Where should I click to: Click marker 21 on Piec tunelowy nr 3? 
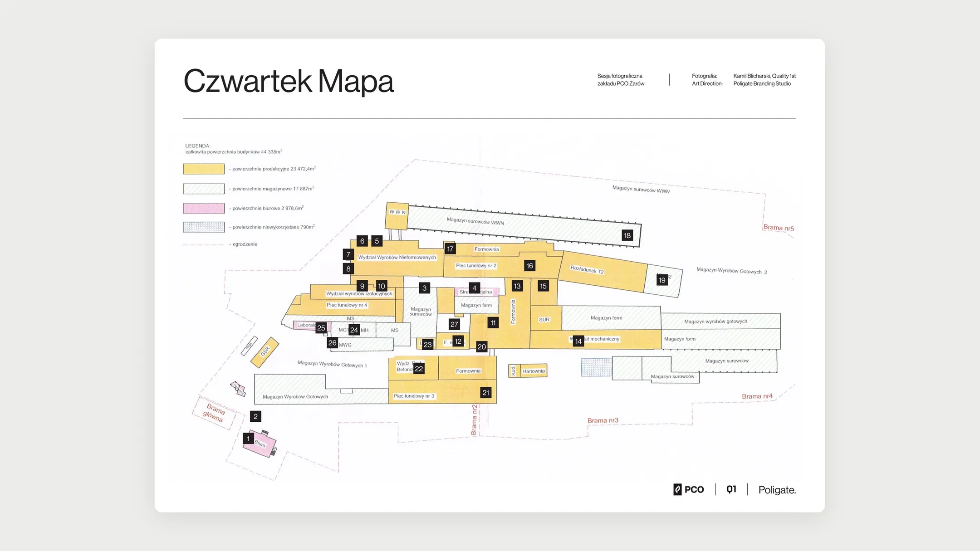pos(486,393)
